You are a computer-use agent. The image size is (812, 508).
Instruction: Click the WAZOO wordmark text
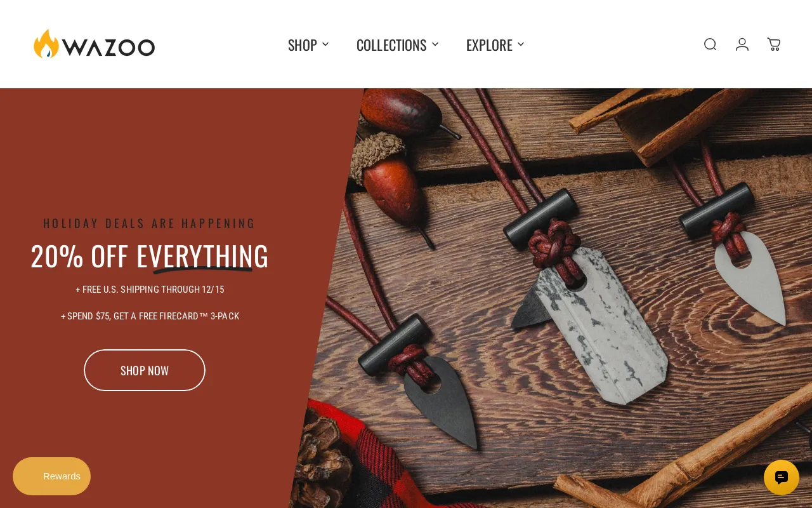point(108,47)
